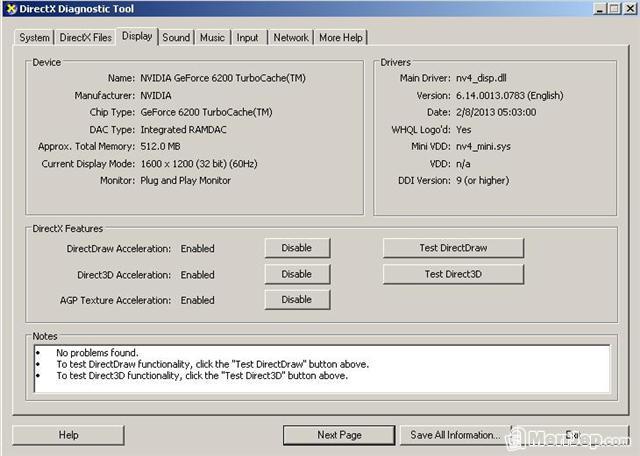This screenshot has height=456, width=640.
Task: Click monitor value 'Plug and Play Monitor'
Action: pyautogui.click(x=185, y=180)
